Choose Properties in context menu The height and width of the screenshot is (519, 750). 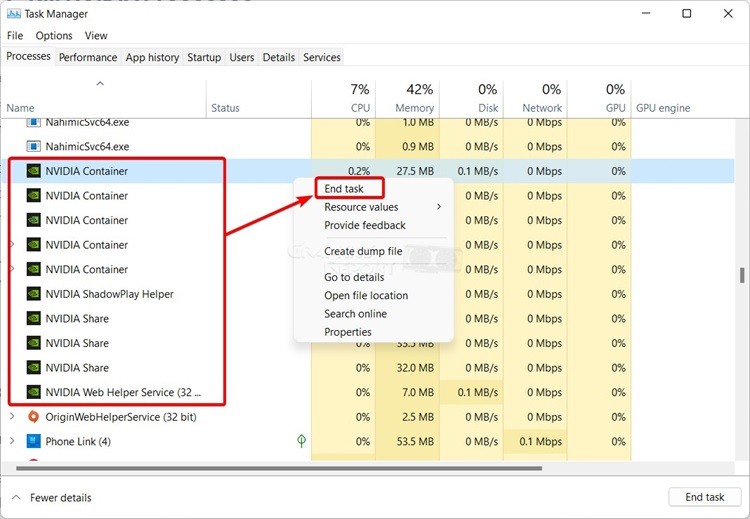coord(348,332)
